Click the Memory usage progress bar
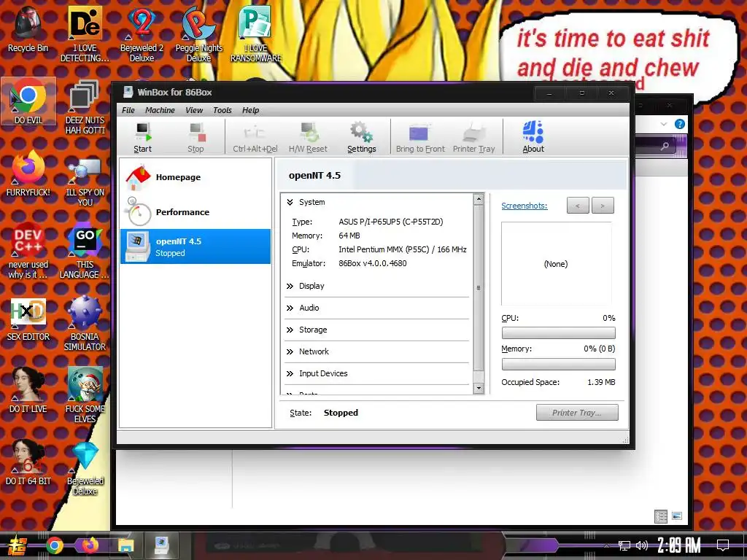Image resolution: width=747 pixels, height=560 pixels. coord(558,365)
